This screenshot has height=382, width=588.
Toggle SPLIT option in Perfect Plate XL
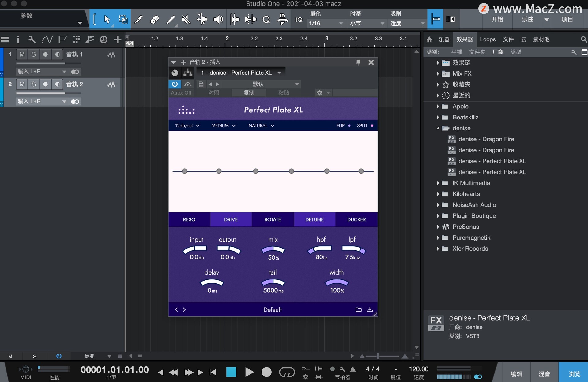coord(365,125)
